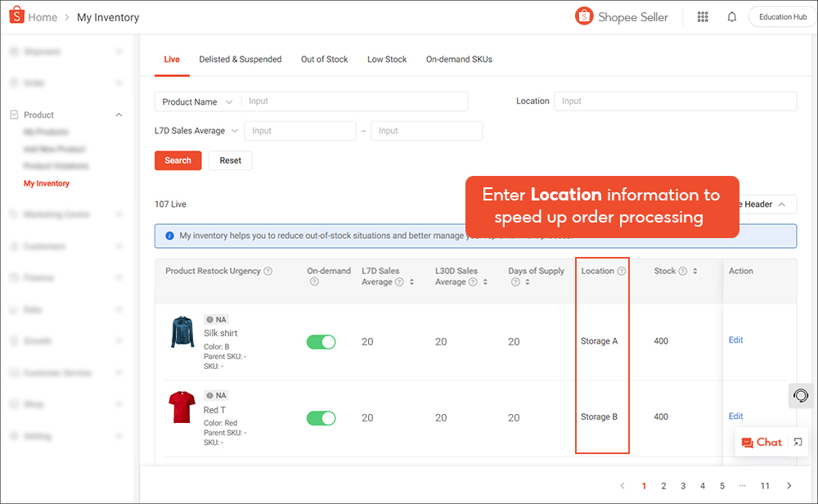Click the Silk shirt product thumbnail

pos(182,332)
